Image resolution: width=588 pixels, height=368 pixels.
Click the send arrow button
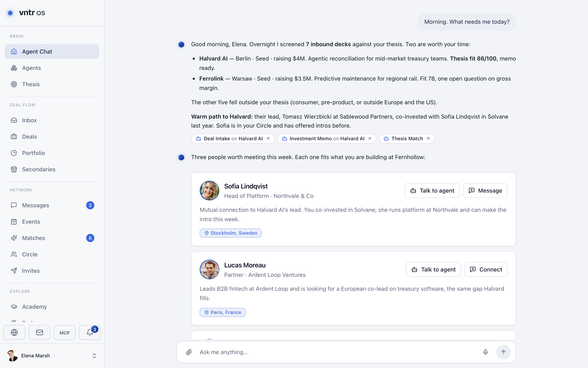pos(503,352)
